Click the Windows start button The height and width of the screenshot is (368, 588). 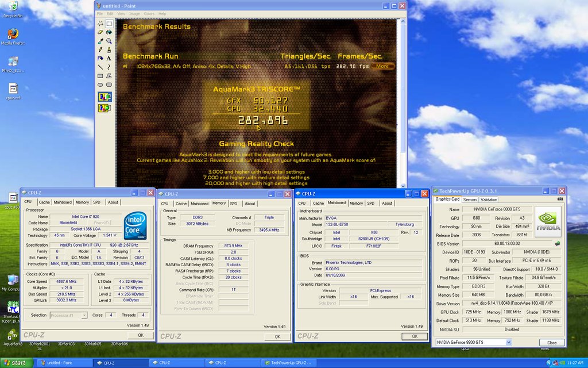pyautogui.click(x=17, y=363)
